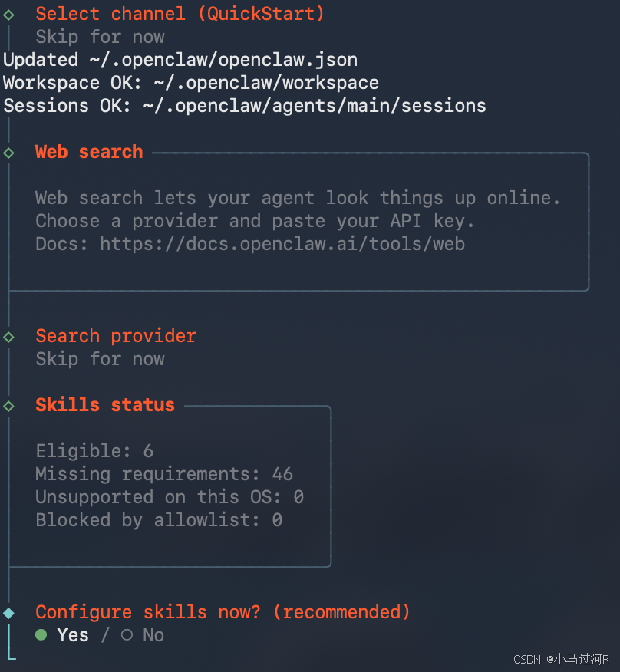
Task: Click the 'Sessions OK' sessions path line
Action: [x=245, y=106]
